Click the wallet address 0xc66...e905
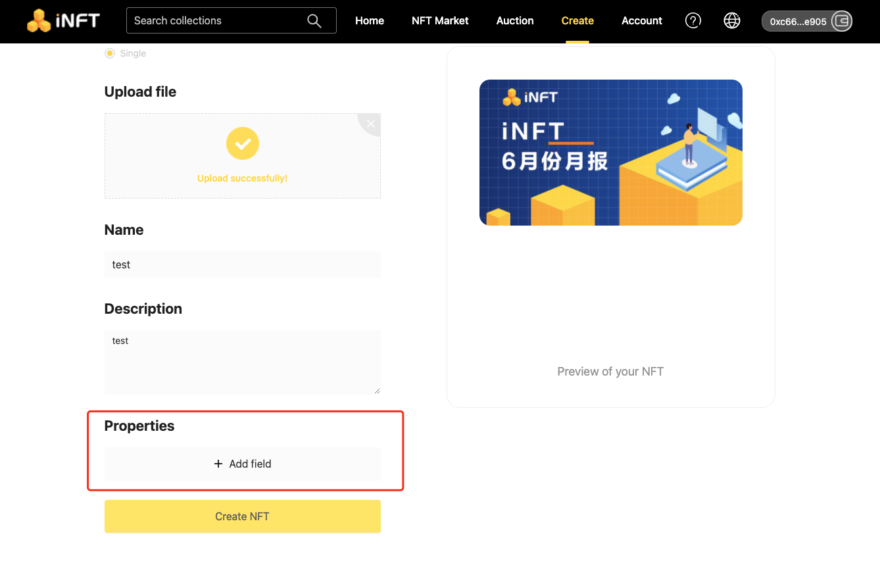Image resolution: width=880 pixels, height=588 pixels. tap(798, 22)
